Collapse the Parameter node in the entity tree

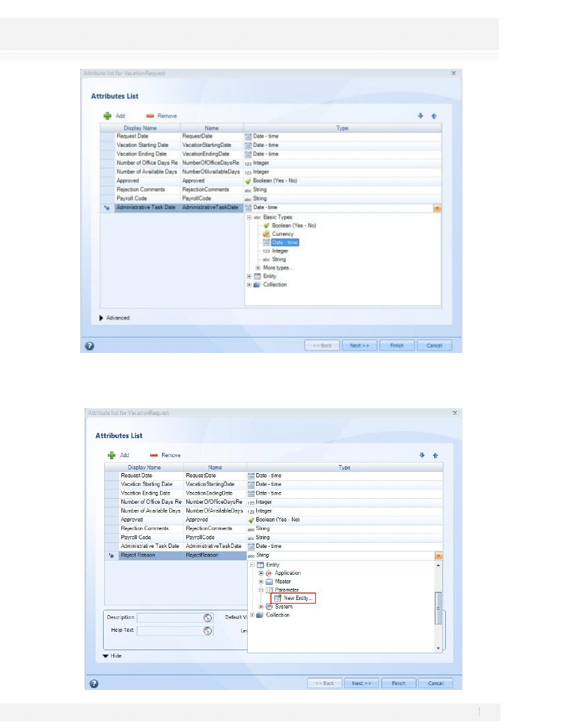[261, 590]
